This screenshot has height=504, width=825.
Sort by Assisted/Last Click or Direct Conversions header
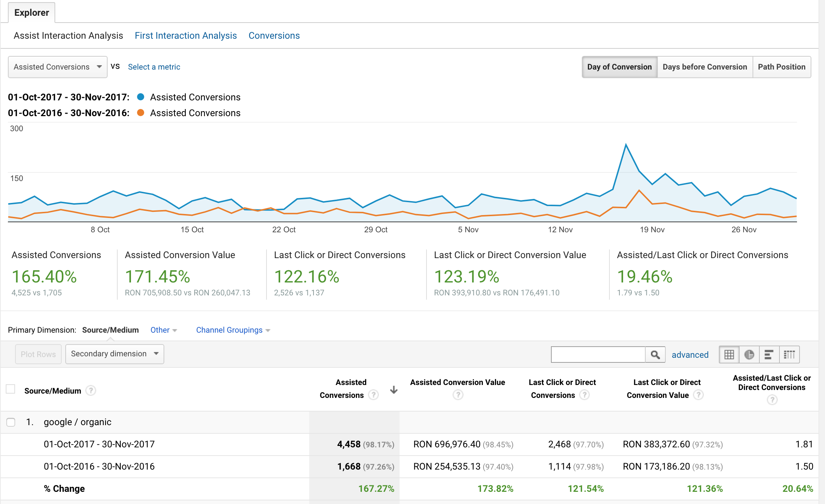(x=772, y=382)
